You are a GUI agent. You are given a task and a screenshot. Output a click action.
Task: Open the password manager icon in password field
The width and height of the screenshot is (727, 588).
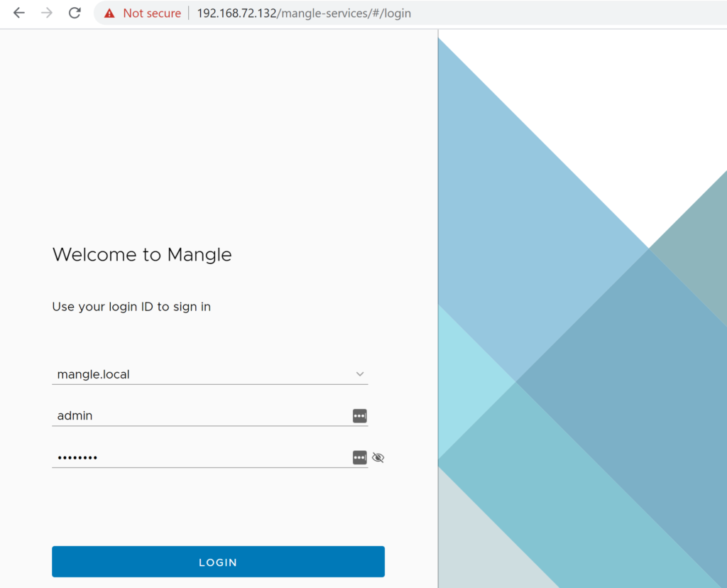tap(360, 458)
